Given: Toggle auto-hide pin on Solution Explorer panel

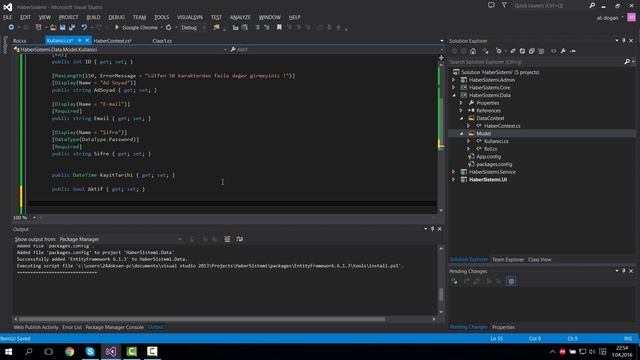Looking at the screenshot, I should 624,41.
